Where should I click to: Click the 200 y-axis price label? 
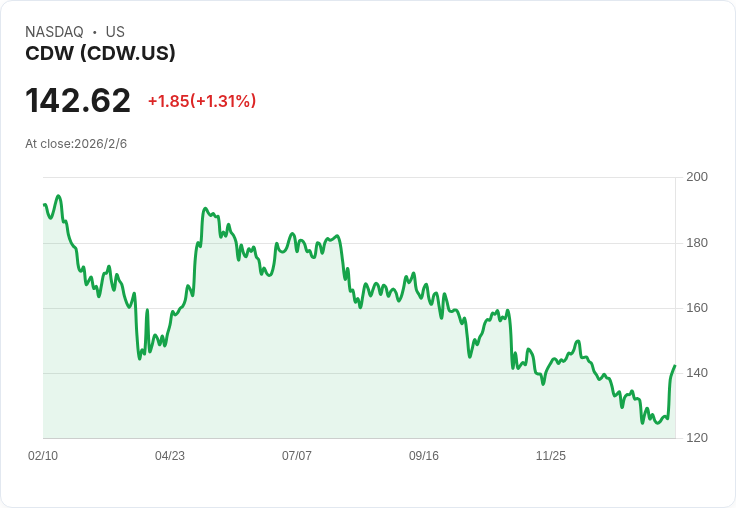[697, 177]
